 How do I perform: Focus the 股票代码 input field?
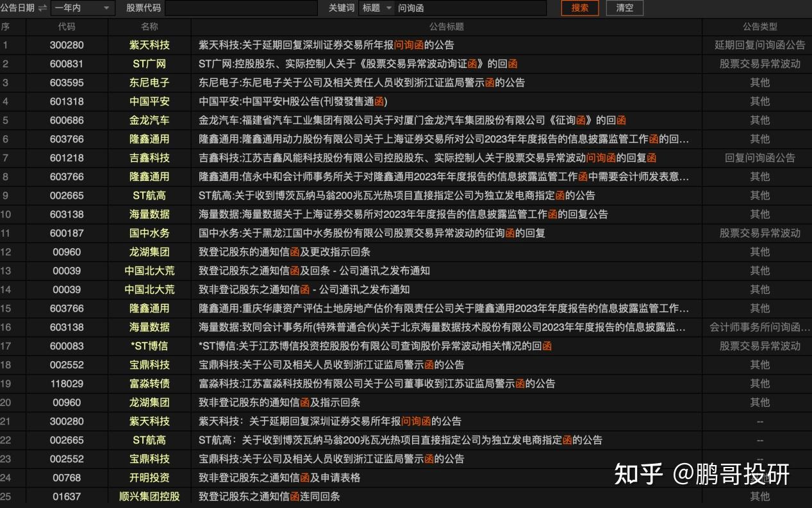241,8
